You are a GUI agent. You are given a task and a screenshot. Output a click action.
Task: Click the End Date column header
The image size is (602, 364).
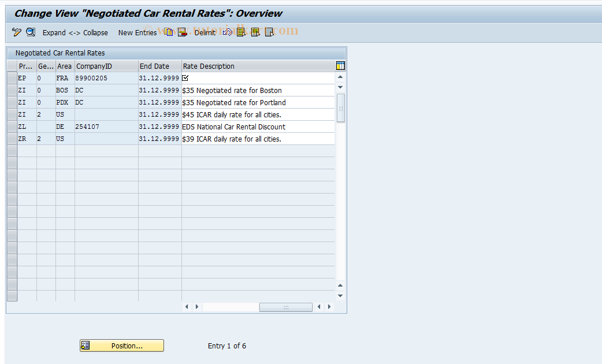(x=159, y=66)
